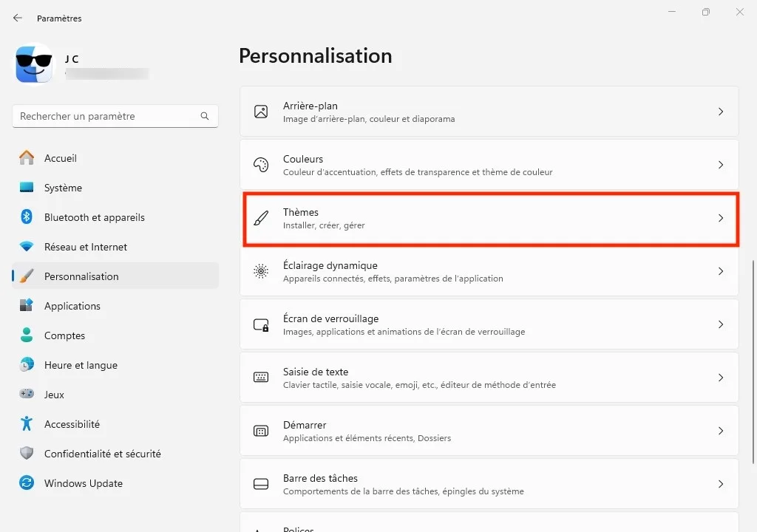The image size is (757, 532).
Task: Expand the Barre des tâches chevron
Action: click(x=721, y=484)
